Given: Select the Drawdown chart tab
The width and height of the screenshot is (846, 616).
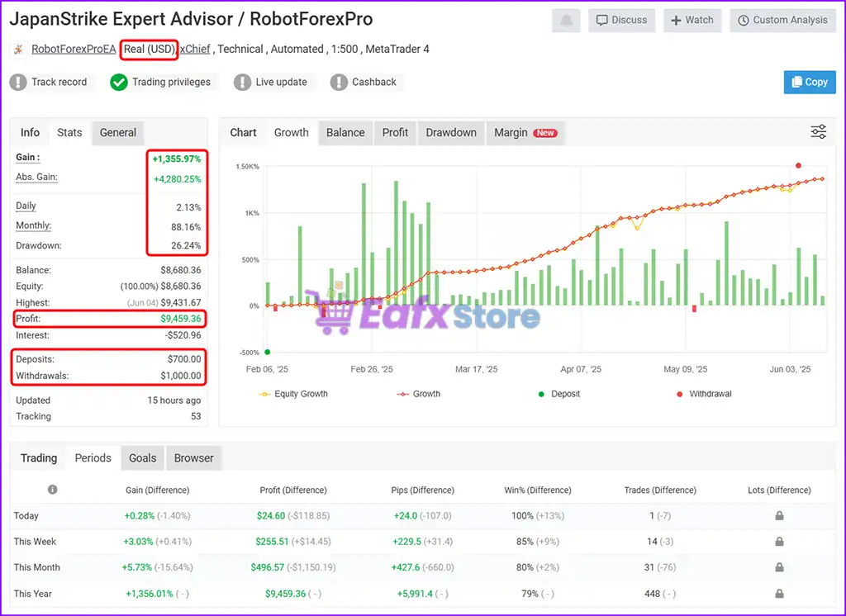Looking at the screenshot, I should pyautogui.click(x=451, y=133).
